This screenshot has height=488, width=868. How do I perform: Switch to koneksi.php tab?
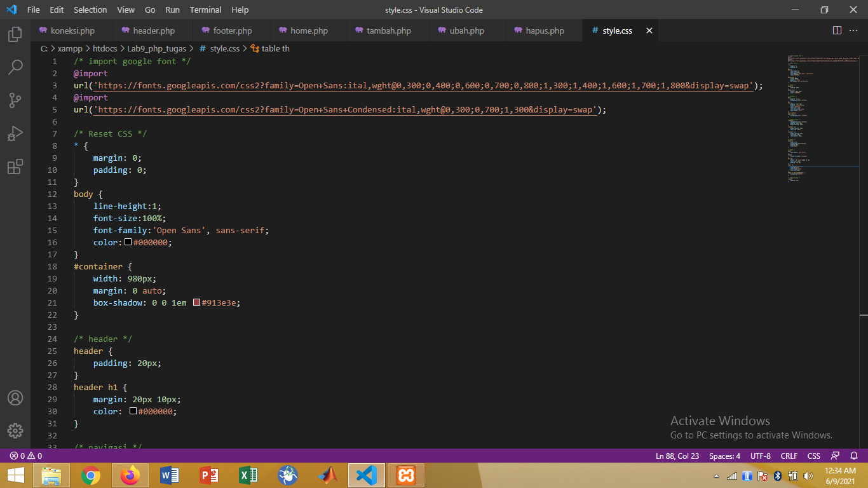click(x=72, y=30)
